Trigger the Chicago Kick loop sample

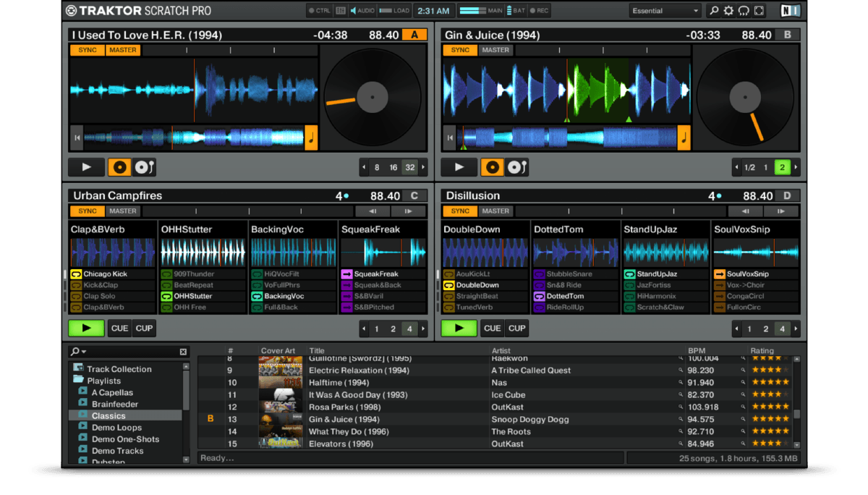pyautogui.click(x=76, y=274)
